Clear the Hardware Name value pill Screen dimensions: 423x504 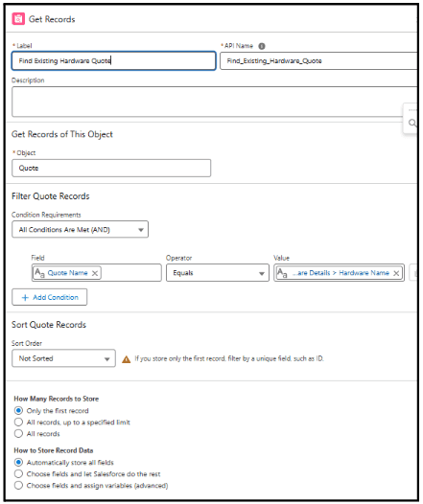click(x=396, y=273)
